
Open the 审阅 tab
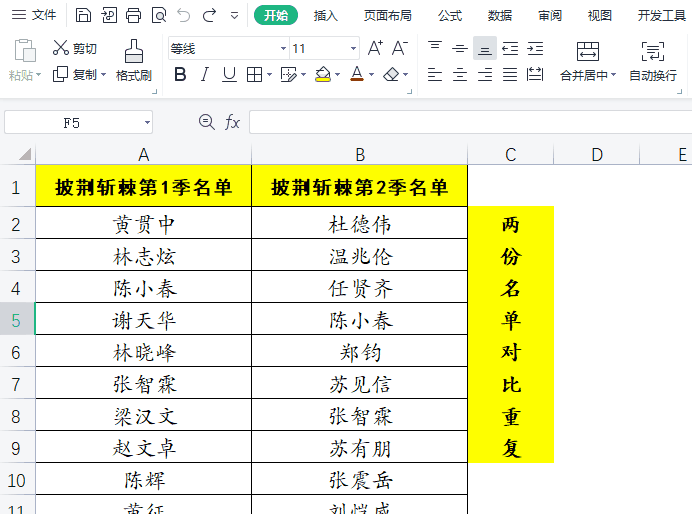pos(550,15)
